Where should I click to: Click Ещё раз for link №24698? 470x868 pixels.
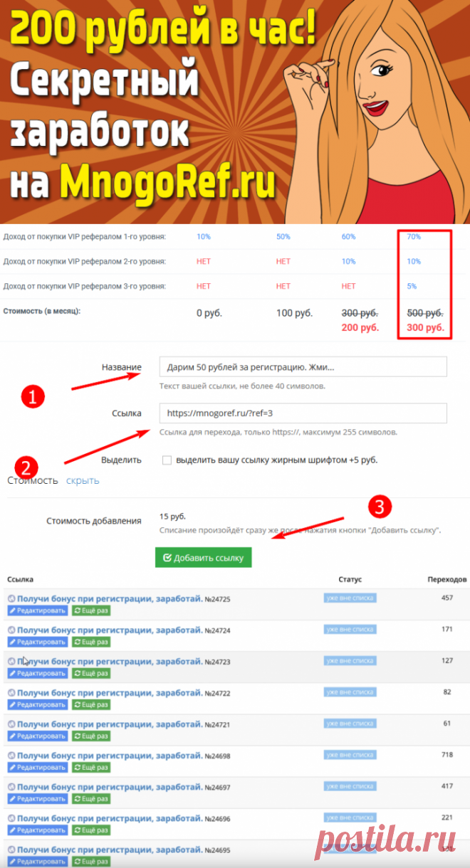pos(90,767)
